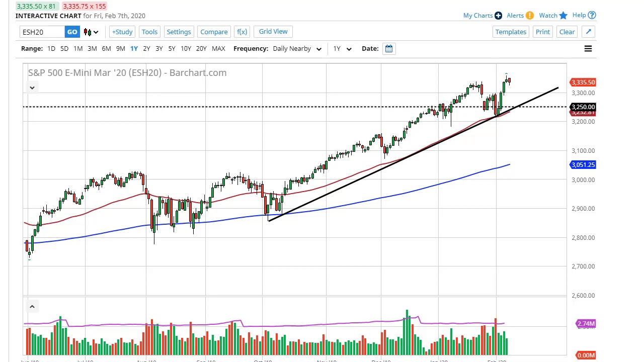Click the ESH20 symbol input field
644x362 pixels.
tap(43, 32)
